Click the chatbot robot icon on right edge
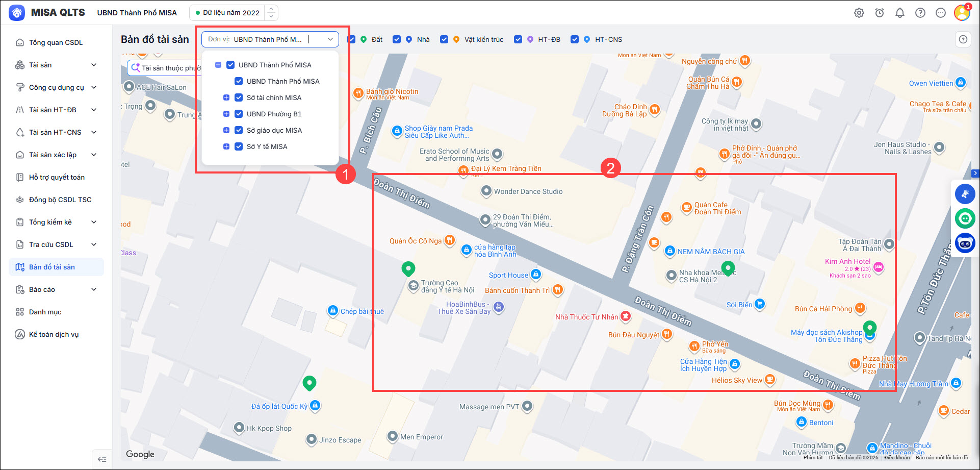This screenshot has width=980, height=470. (x=965, y=244)
